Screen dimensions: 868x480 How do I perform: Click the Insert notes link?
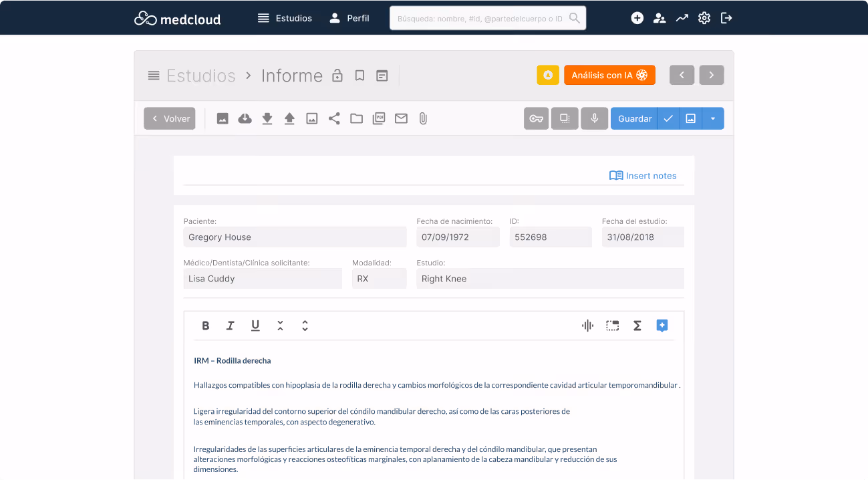point(643,175)
